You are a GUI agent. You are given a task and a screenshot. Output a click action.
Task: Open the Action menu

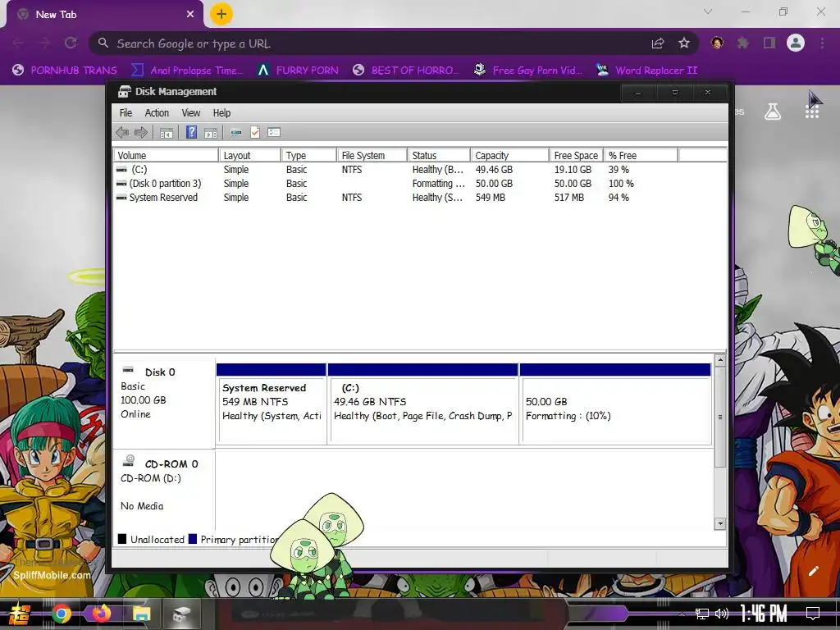(157, 113)
